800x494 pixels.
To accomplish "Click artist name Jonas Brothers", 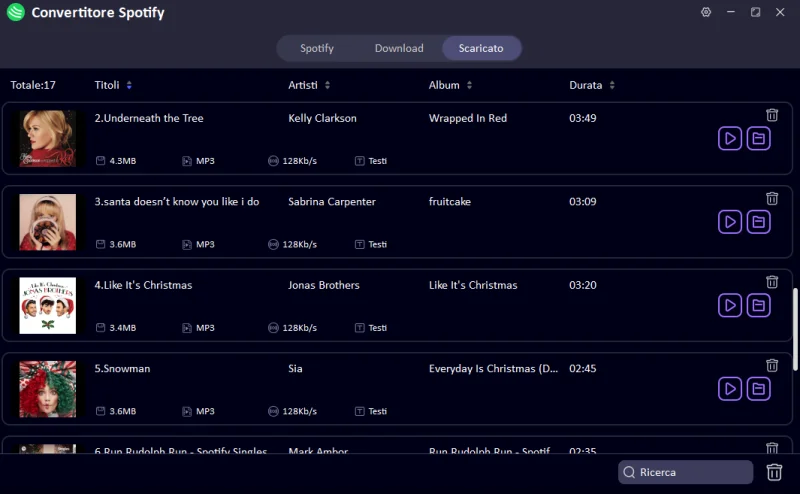I will (x=324, y=285).
